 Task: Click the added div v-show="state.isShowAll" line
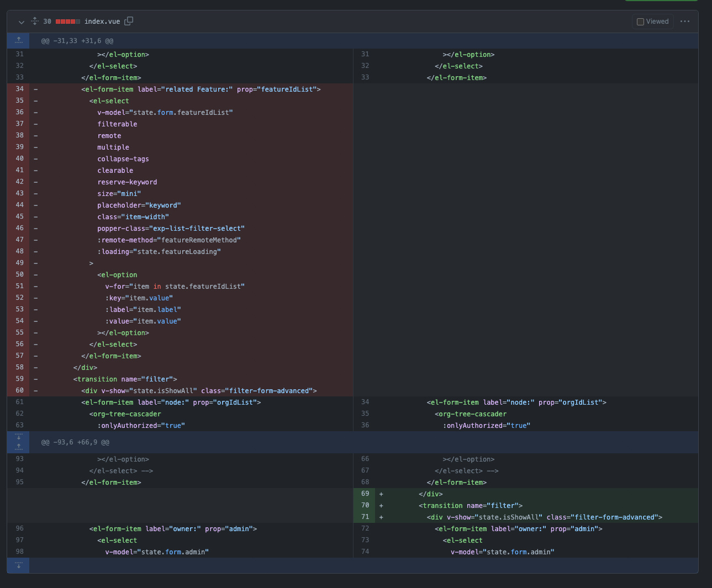coord(544,517)
